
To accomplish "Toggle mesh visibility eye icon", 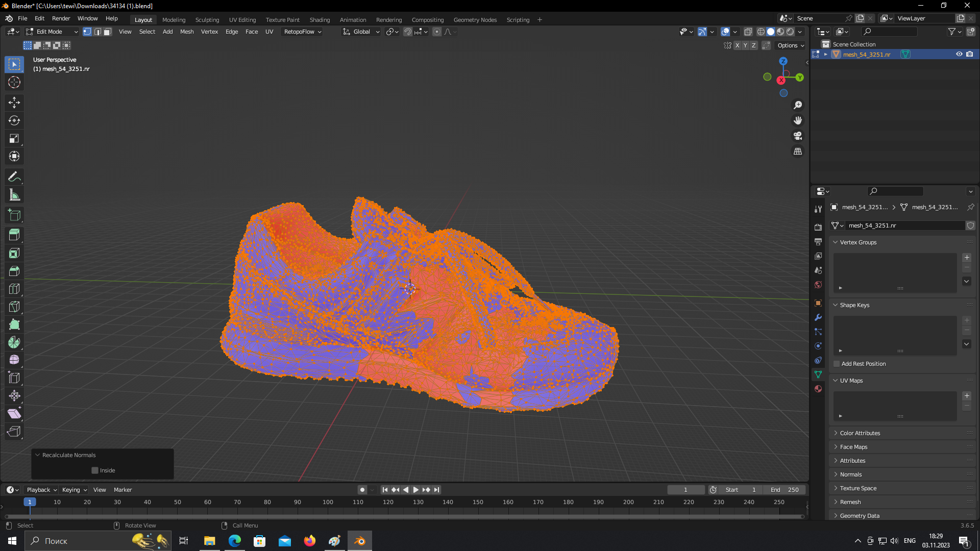I will tap(959, 54).
